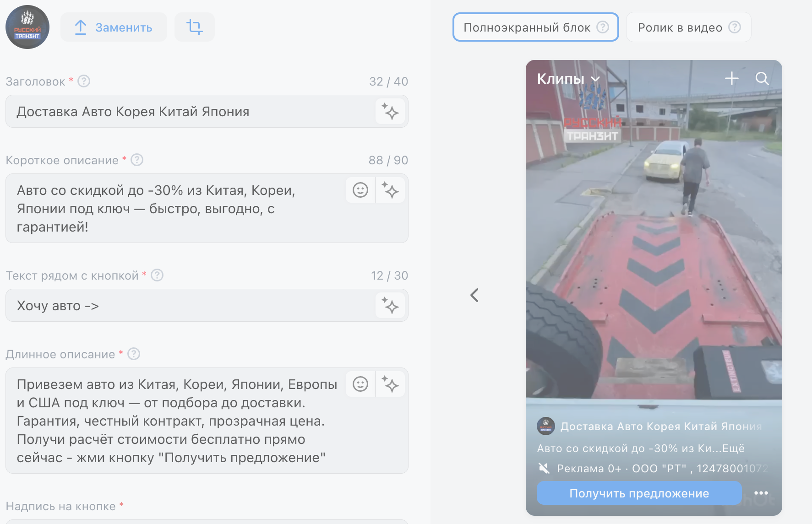The height and width of the screenshot is (524, 812).
Task: Toggle the muted sound icon in preview
Action: [x=544, y=468]
